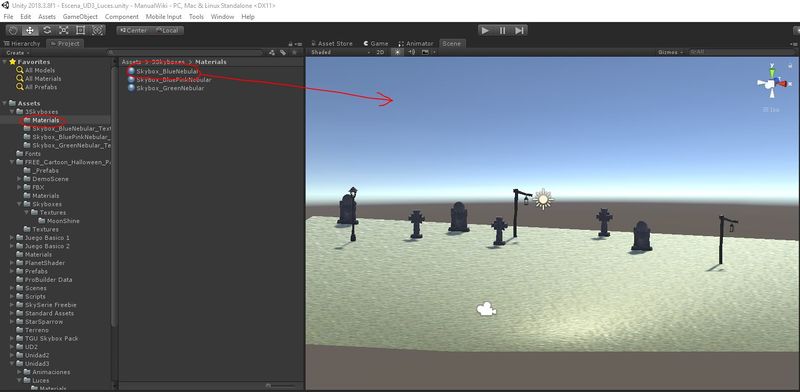Collapse the Unidad3 folder arrow
800x392 pixels.
[12, 364]
